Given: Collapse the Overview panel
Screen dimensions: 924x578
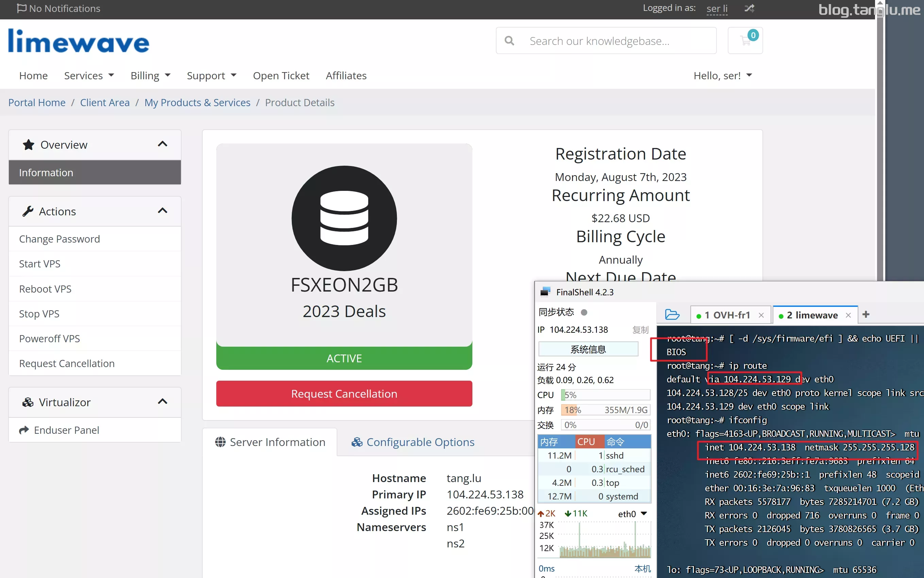Looking at the screenshot, I should point(163,144).
